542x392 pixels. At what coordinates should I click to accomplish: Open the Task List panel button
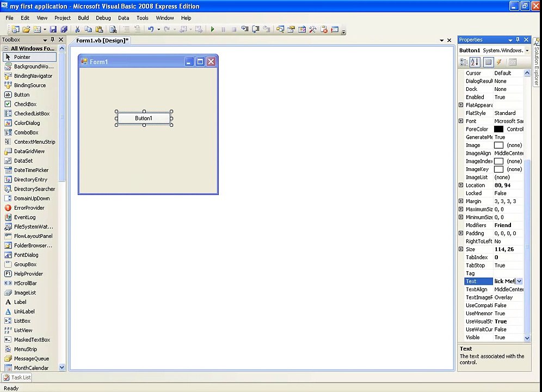(x=17, y=377)
